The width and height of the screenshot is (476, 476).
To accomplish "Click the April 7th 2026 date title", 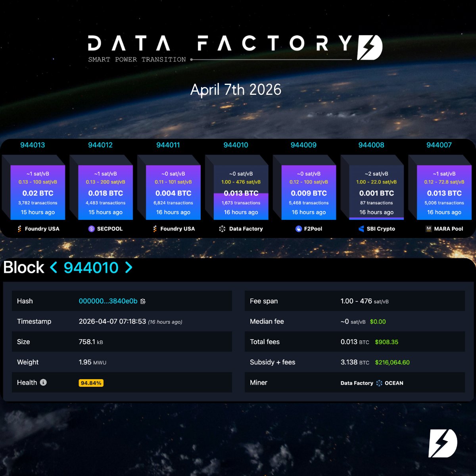I will (x=236, y=90).
